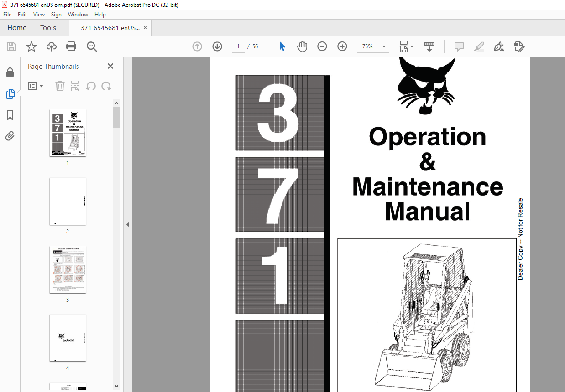Click 'Maintenance' heading on the page
Image resolution: width=565 pixels, height=392 pixels.
428,186
